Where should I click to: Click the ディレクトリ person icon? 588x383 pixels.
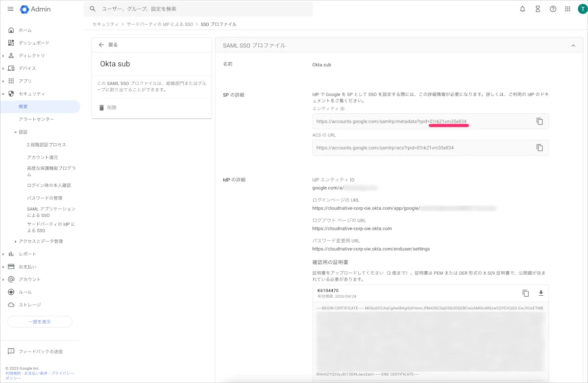click(11, 55)
